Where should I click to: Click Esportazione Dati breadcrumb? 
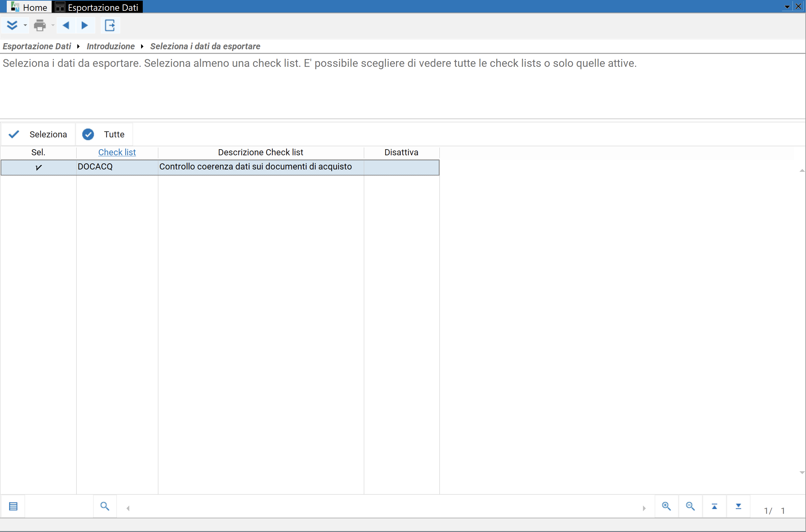(37, 46)
